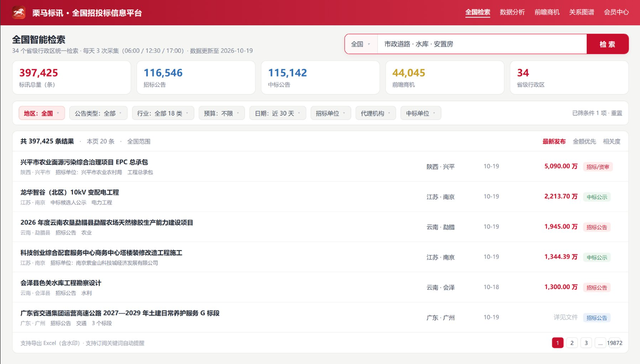
Task: Open the 云南农垦勐腊县勐醒农场 rubber project listing
Action: (x=107, y=222)
